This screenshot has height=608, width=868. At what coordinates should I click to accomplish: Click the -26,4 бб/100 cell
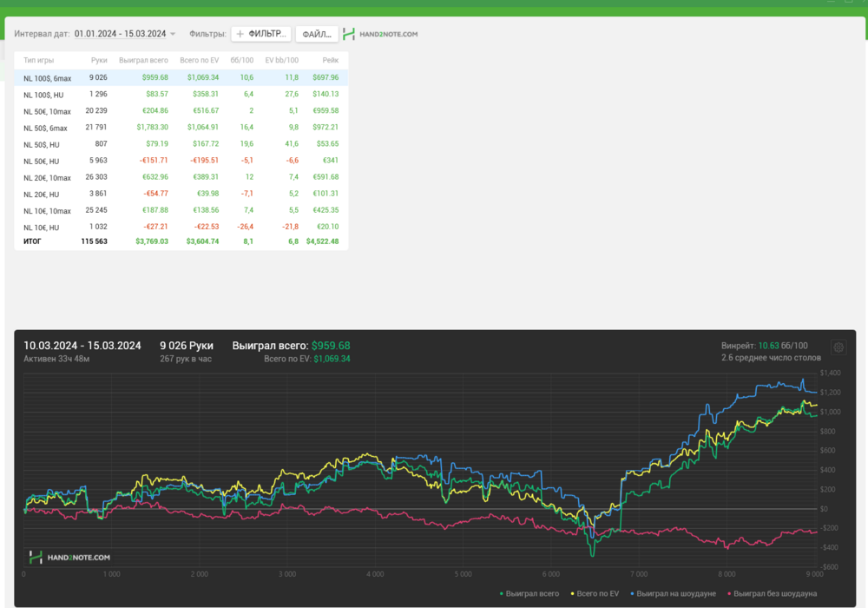click(x=245, y=227)
